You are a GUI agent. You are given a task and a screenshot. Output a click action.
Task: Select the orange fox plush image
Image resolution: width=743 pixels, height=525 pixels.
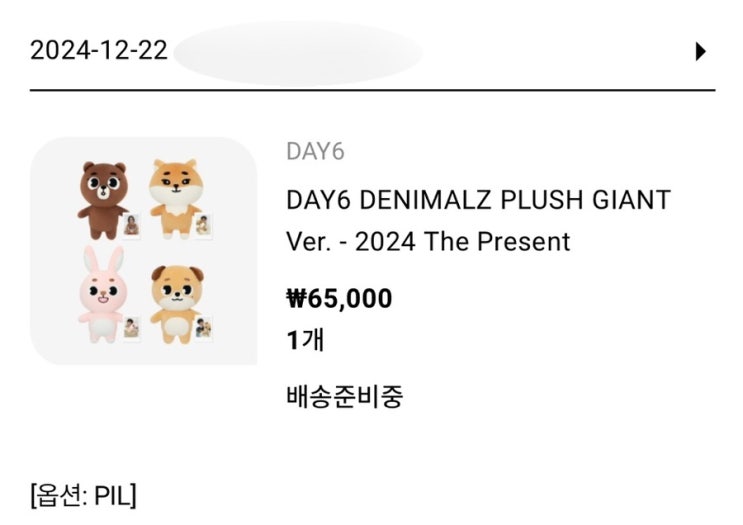point(174,192)
